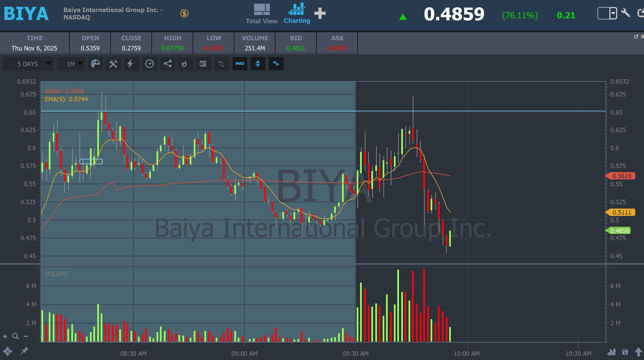Click the share icon in chart toolbar

168,64
